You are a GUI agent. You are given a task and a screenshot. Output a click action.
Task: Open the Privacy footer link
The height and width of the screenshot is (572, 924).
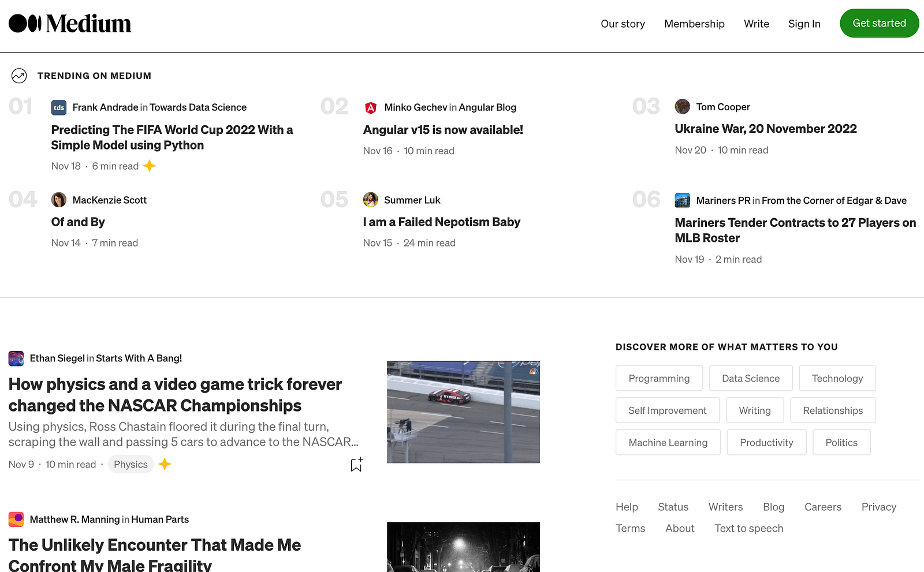[879, 507]
